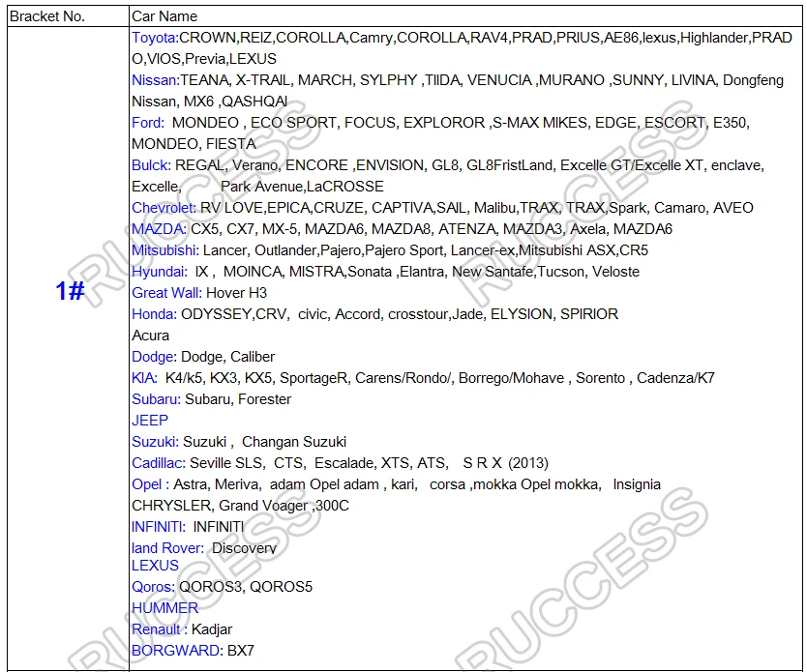Click the 'CHRYSLER, Grand Voager ,300C' line
Screen dimensions: 807x672
coord(240,506)
